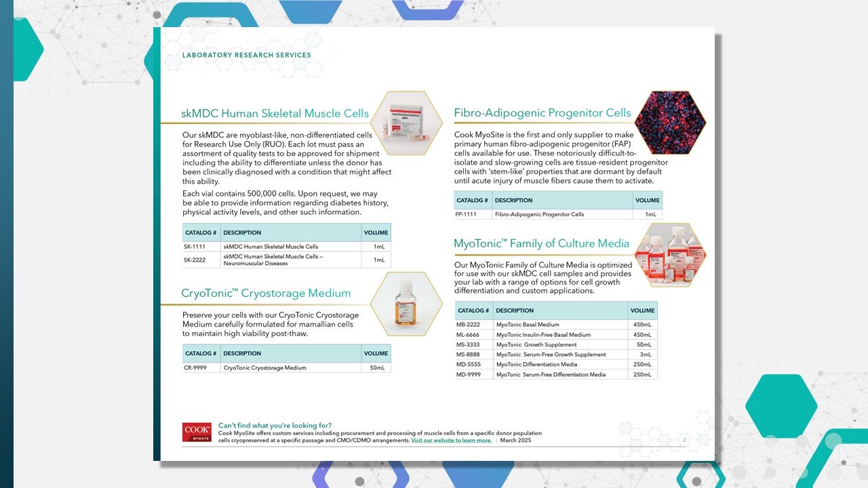This screenshot has height=488, width=868.
Task: Click the page number 2 indicator
Action: 685,439
